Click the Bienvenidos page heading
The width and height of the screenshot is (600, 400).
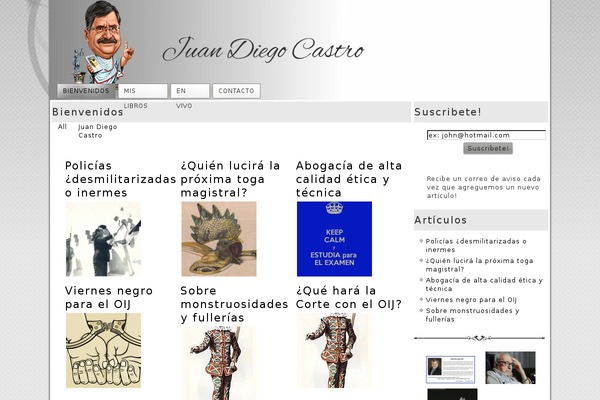point(88,112)
